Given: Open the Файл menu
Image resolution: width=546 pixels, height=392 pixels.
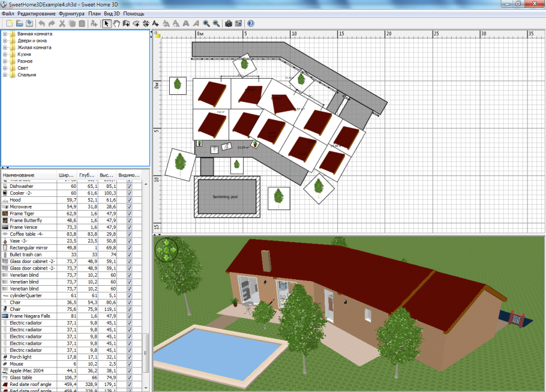Looking at the screenshot, I should [8, 13].
